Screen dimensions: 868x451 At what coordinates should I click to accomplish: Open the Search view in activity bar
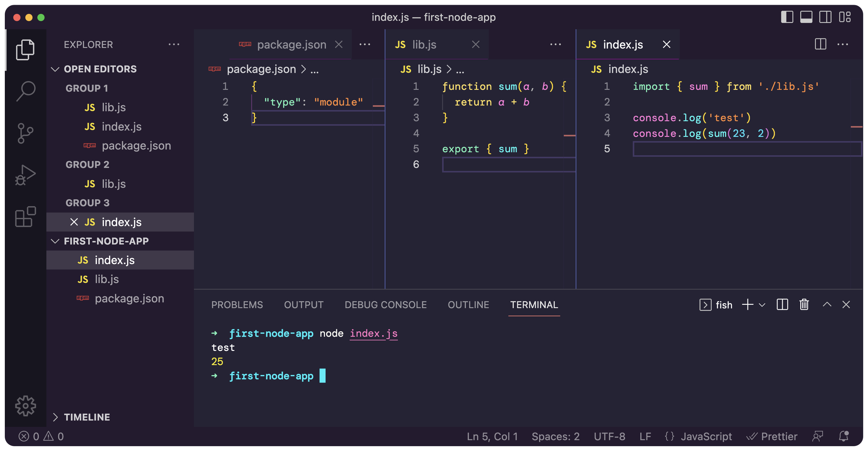(x=26, y=91)
